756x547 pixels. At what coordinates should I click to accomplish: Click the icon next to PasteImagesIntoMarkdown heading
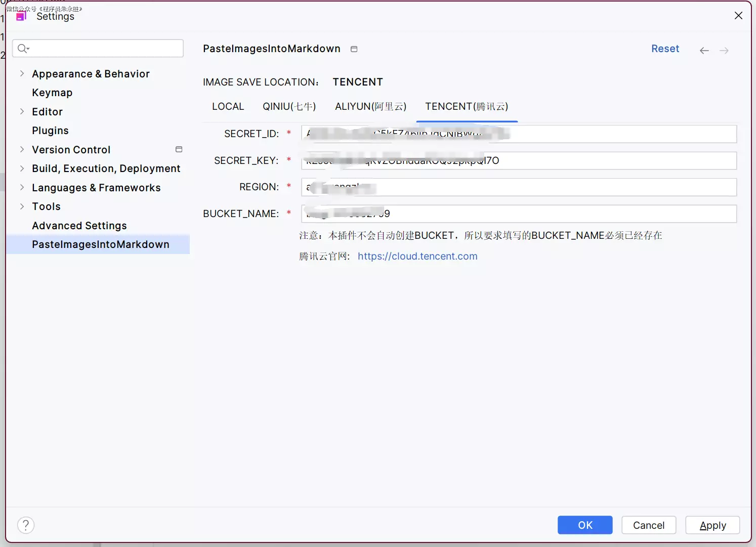click(354, 49)
